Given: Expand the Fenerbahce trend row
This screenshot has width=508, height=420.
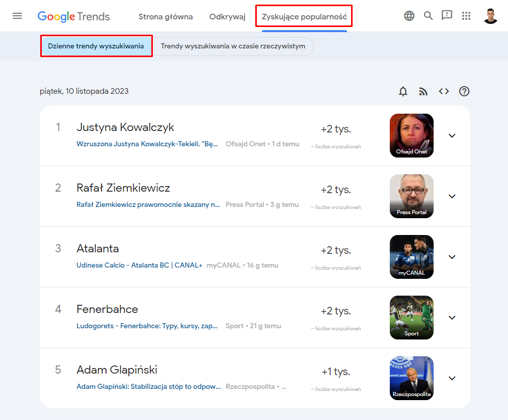Looking at the screenshot, I should click(452, 317).
